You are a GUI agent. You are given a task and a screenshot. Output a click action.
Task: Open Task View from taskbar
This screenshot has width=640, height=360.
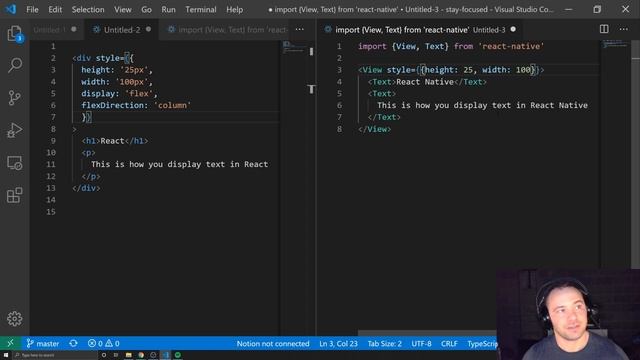tap(116, 355)
